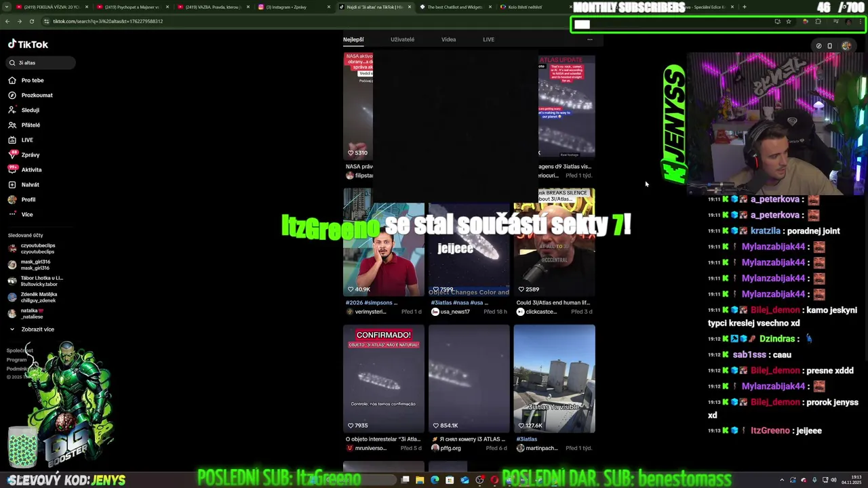This screenshot has width=868, height=488.
Task: Open Aktivita notifications icon
Action: point(12,169)
